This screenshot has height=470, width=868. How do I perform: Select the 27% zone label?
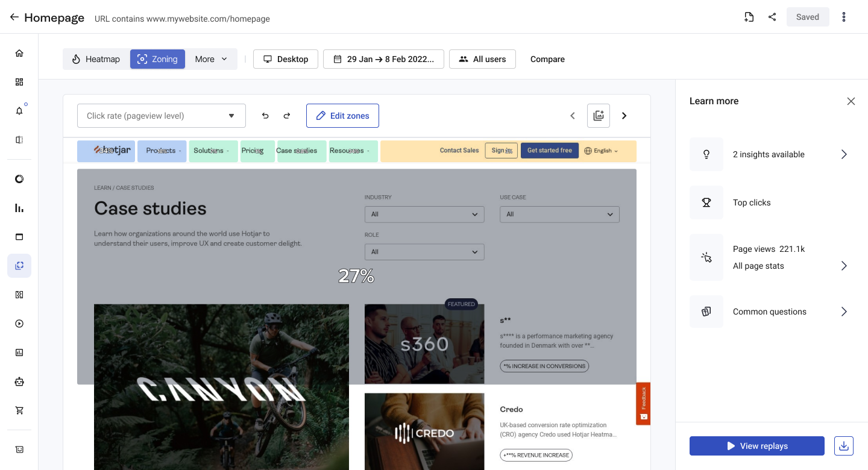pos(356,276)
